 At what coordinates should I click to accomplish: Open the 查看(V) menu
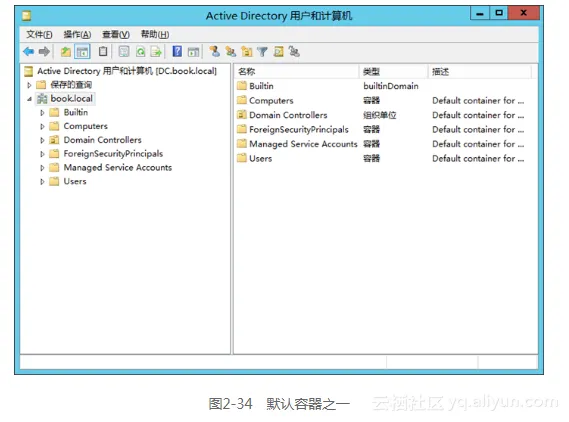[116, 34]
